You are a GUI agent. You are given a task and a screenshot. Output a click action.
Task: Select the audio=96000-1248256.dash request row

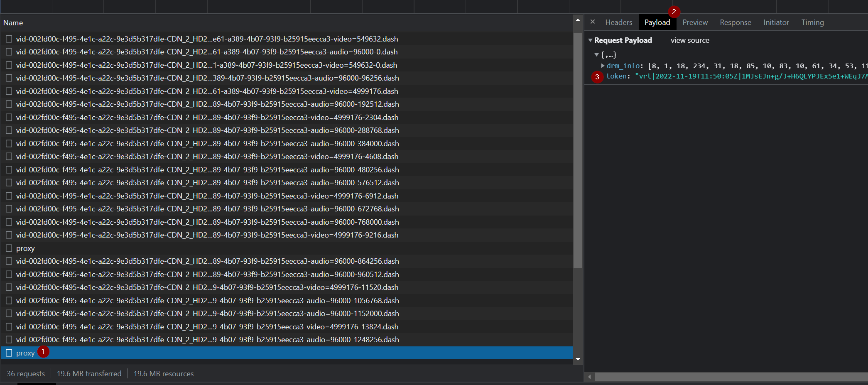(x=287, y=340)
